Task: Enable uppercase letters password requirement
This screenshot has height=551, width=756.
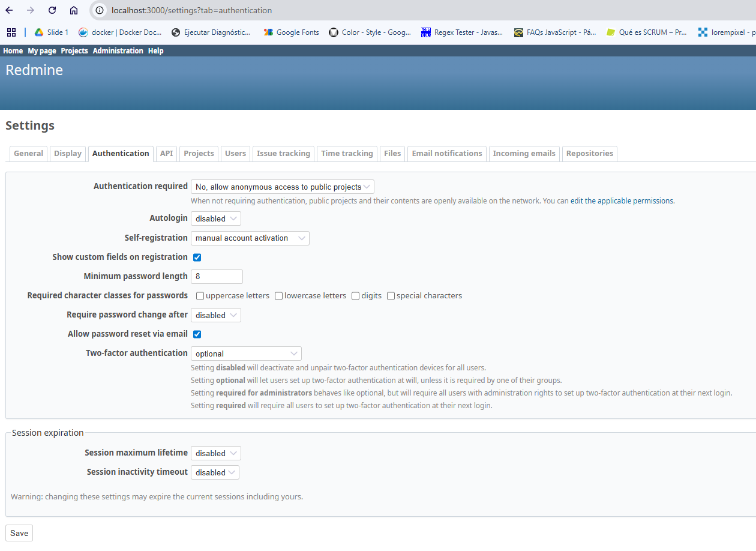Action: pyautogui.click(x=200, y=296)
